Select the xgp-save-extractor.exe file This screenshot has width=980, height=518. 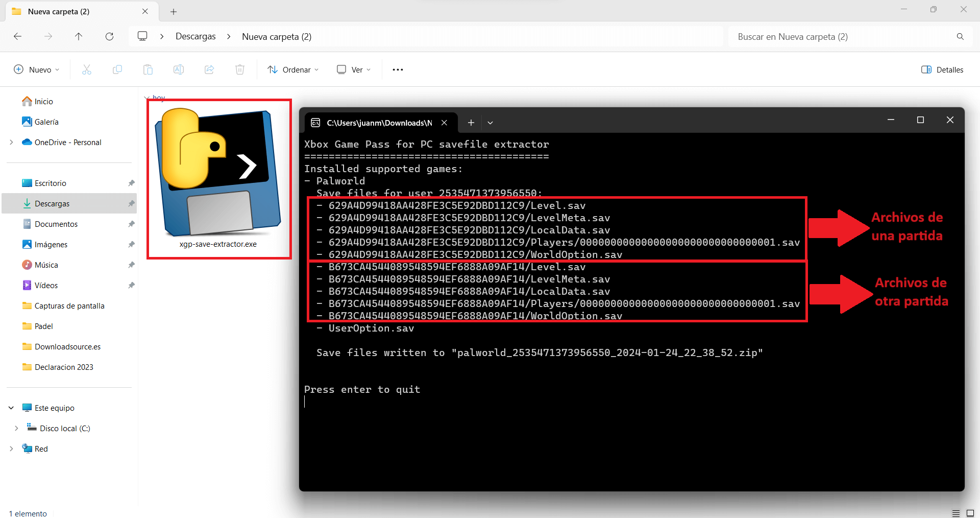pyautogui.click(x=218, y=179)
